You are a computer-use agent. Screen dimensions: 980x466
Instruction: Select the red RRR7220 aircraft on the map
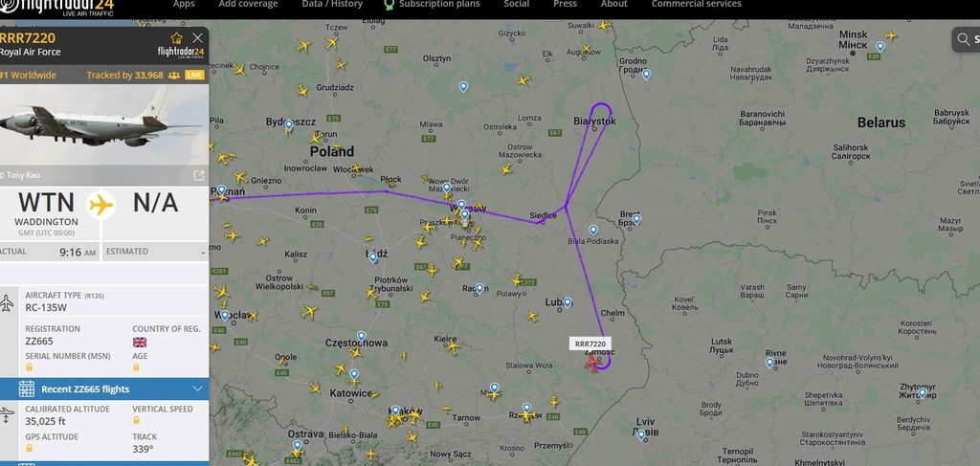click(592, 363)
